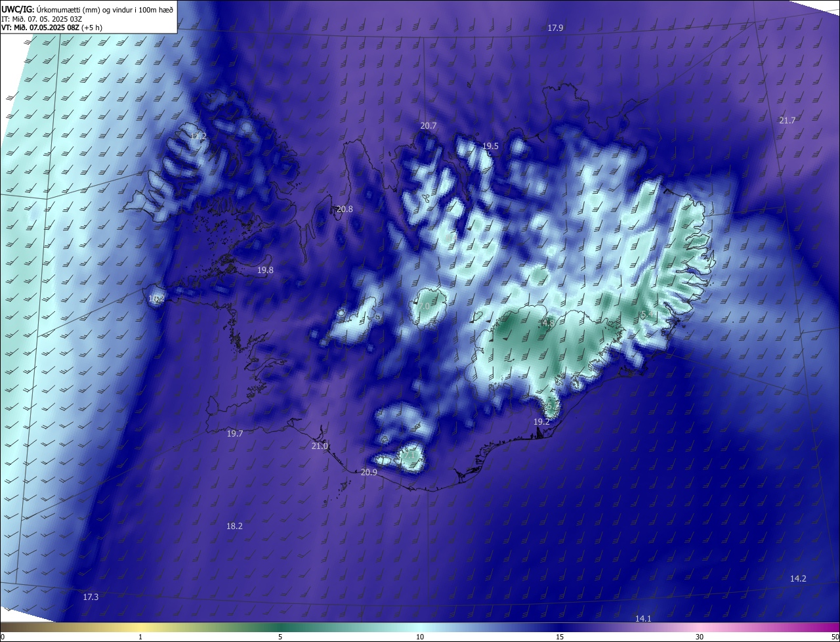Click the colorbar tick label 0
Image resolution: width=840 pixels, height=642 pixels.
pyautogui.click(x=3, y=637)
